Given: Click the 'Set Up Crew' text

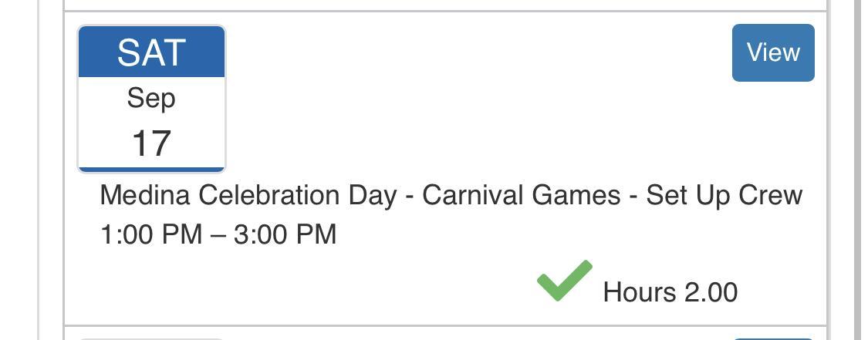Looking at the screenshot, I should pyautogui.click(x=724, y=195).
